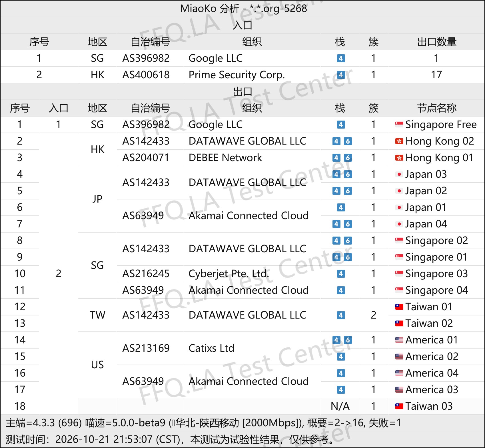Click the 节点名称 column header
Viewport: 485px width, 448px height.
coord(436,108)
